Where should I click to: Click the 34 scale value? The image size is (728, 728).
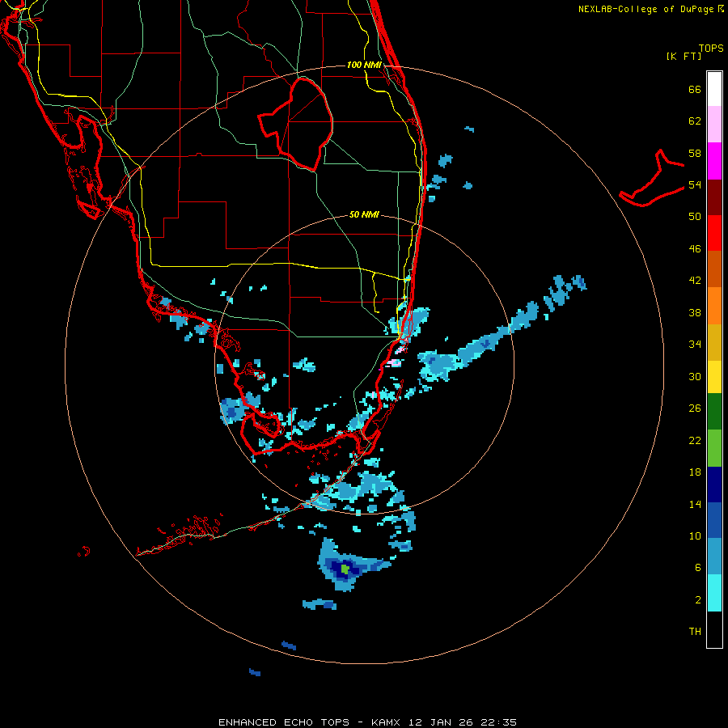coord(695,345)
